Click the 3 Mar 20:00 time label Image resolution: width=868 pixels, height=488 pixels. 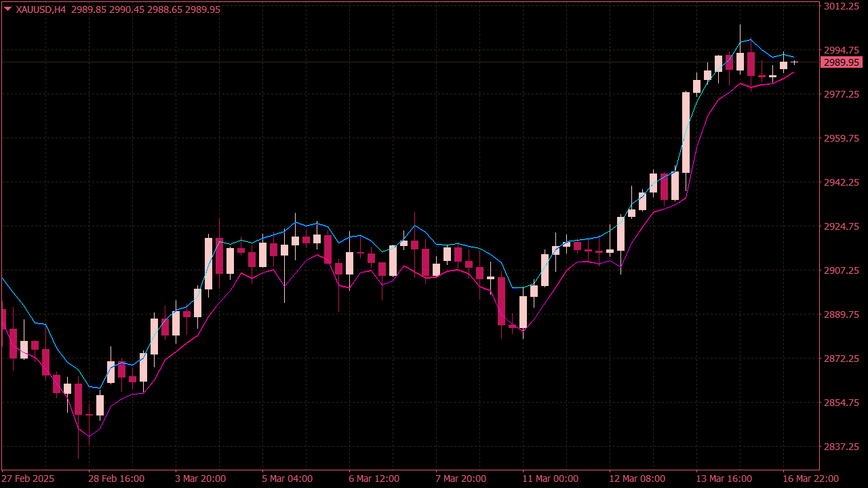tap(201, 479)
